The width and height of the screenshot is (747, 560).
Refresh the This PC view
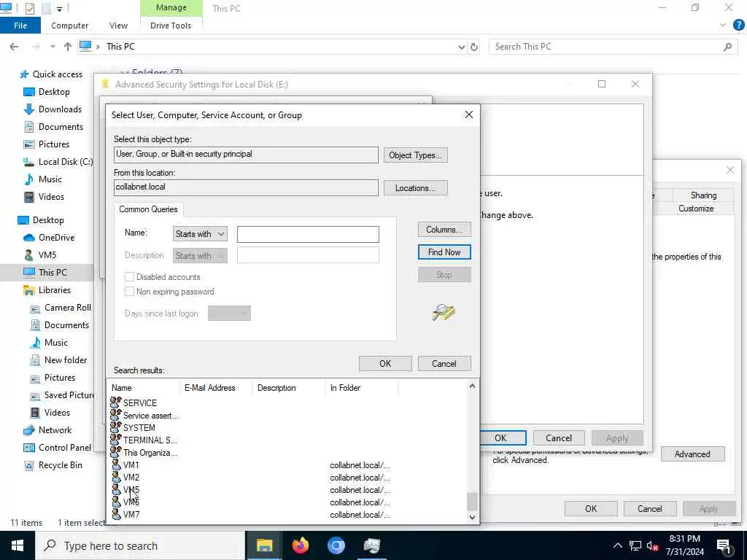pos(474,47)
